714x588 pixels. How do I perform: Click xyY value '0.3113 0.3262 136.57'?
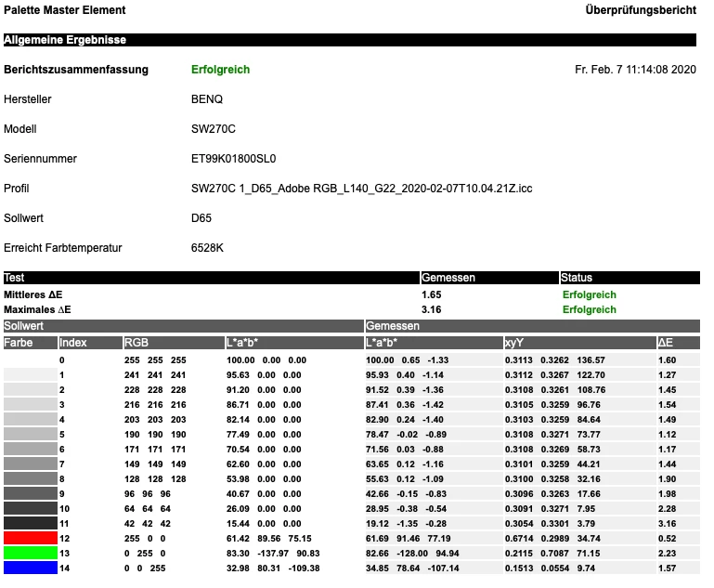point(554,359)
